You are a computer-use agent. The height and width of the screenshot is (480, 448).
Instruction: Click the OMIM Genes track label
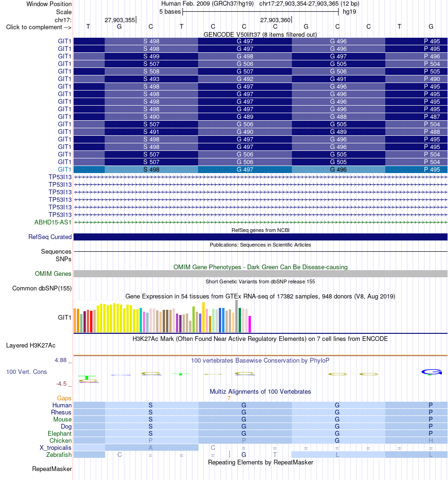tap(53, 273)
